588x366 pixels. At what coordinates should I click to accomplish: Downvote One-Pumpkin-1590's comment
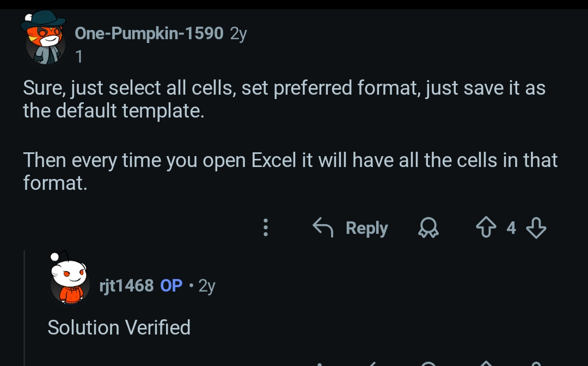(x=537, y=227)
